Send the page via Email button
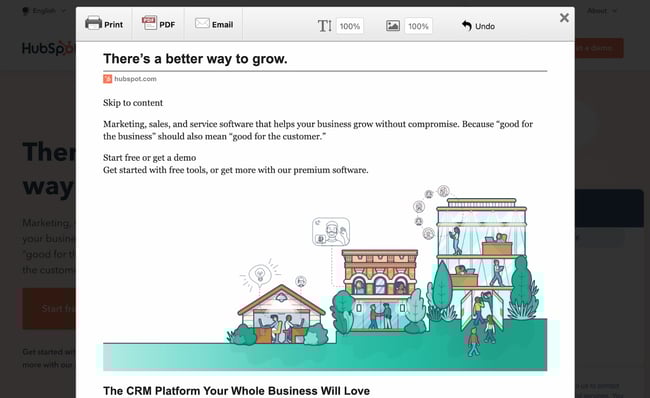The height and width of the screenshot is (398, 650). click(214, 24)
